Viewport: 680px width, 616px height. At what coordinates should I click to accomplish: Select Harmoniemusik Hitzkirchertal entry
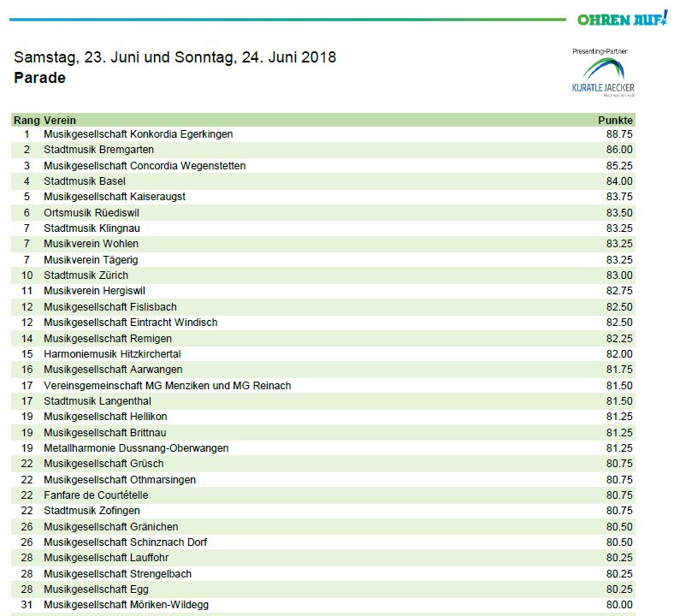click(112, 353)
